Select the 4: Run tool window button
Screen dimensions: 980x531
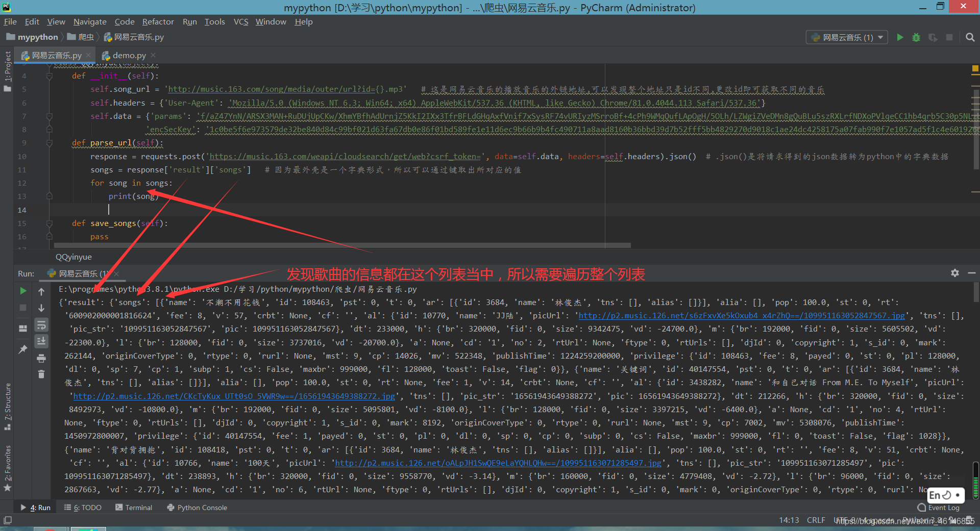click(35, 508)
